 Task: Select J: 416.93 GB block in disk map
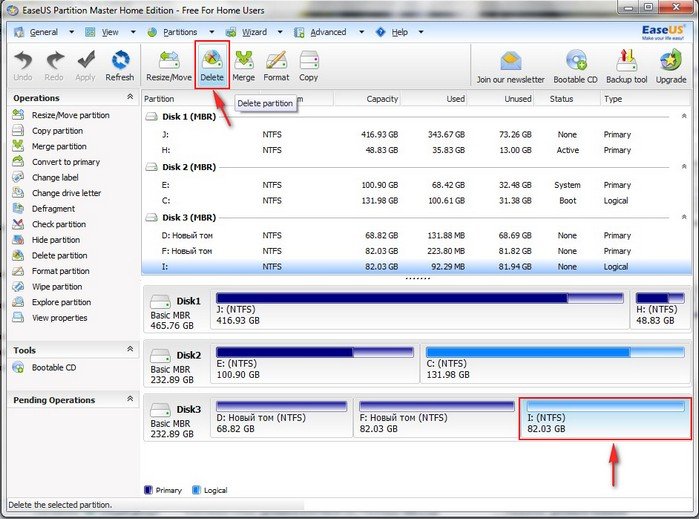point(419,309)
